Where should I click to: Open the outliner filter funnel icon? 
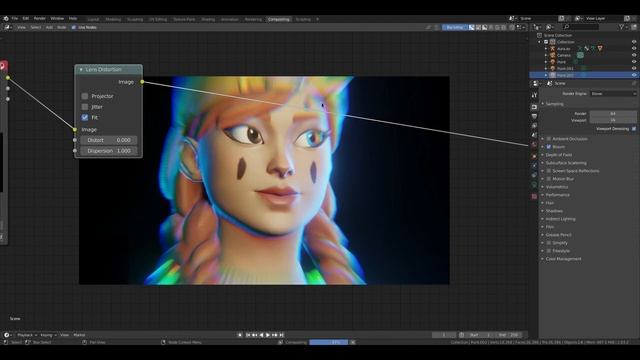pyautogui.click(x=622, y=27)
